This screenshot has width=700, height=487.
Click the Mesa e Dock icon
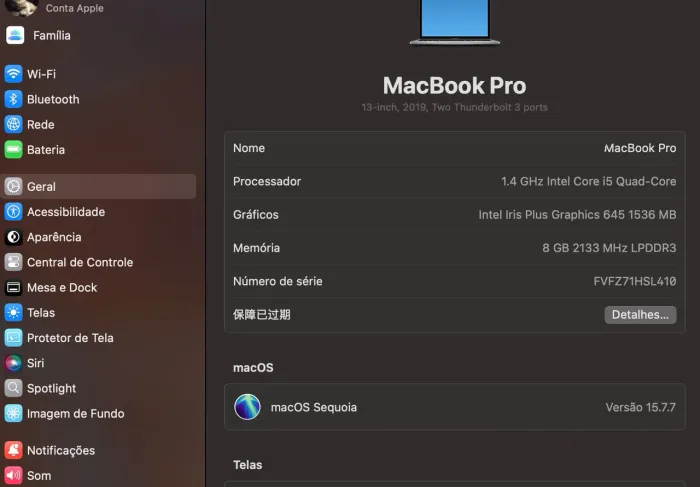[13, 287]
